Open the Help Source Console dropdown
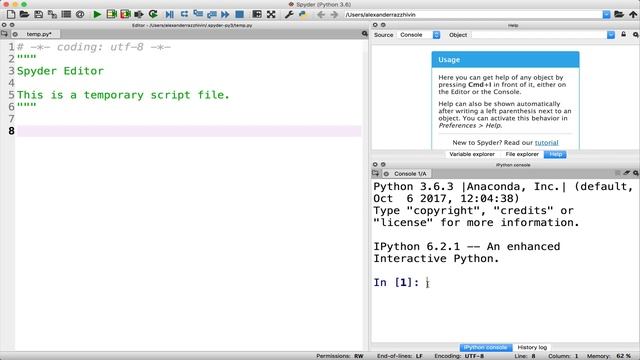The width and height of the screenshot is (640, 360). click(x=419, y=35)
